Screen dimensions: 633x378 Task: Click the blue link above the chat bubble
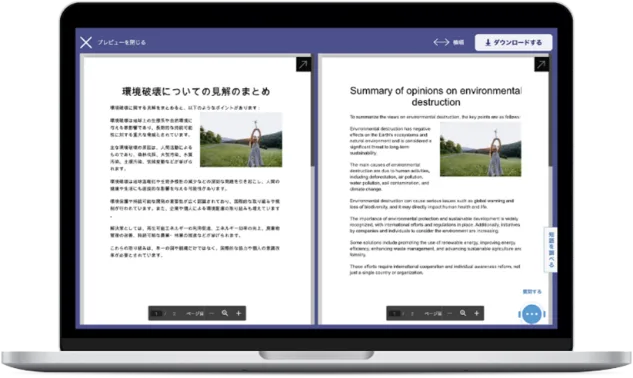(x=532, y=292)
